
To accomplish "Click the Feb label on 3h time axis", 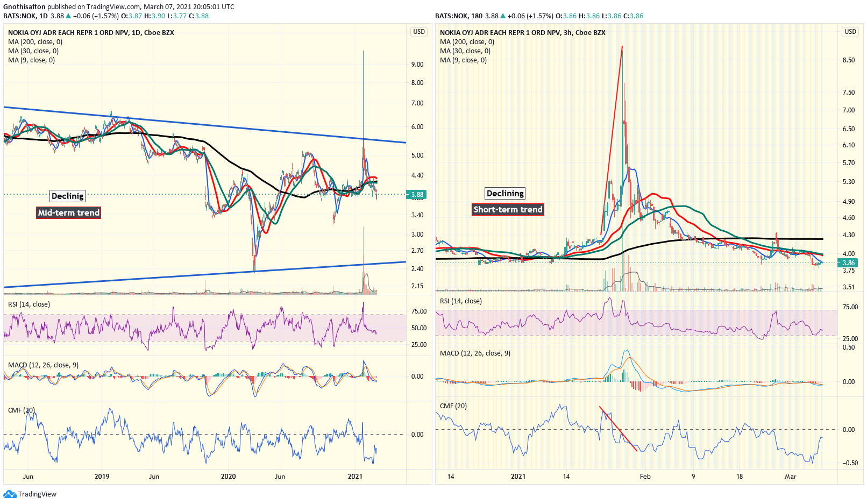I will [645, 477].
